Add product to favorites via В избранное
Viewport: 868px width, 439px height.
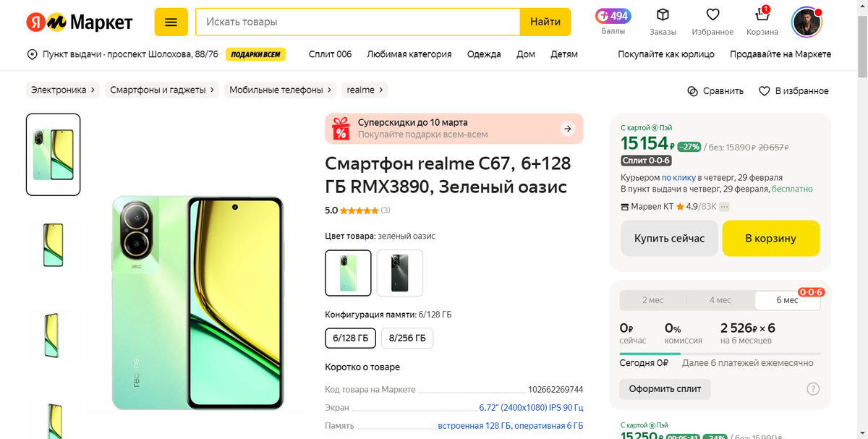pos(793,90)
